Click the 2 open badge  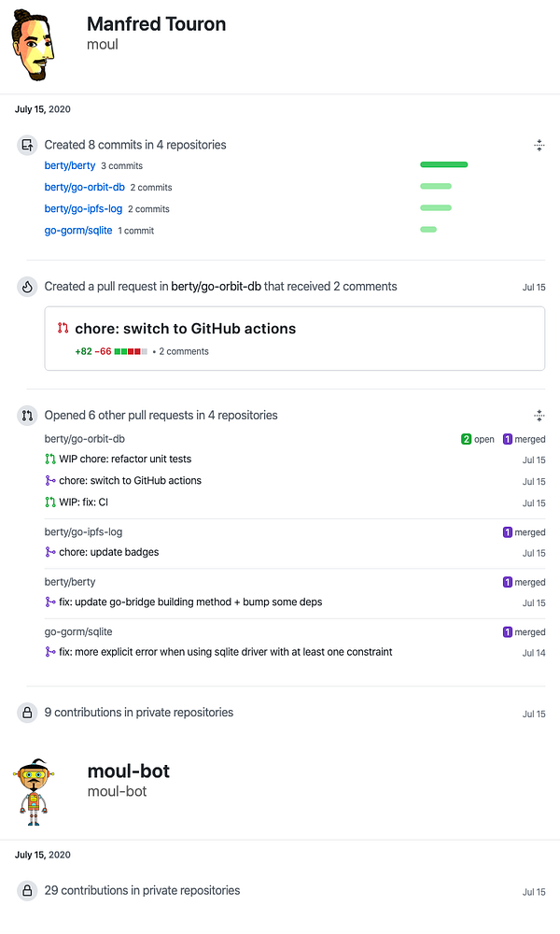coord(478,439)
